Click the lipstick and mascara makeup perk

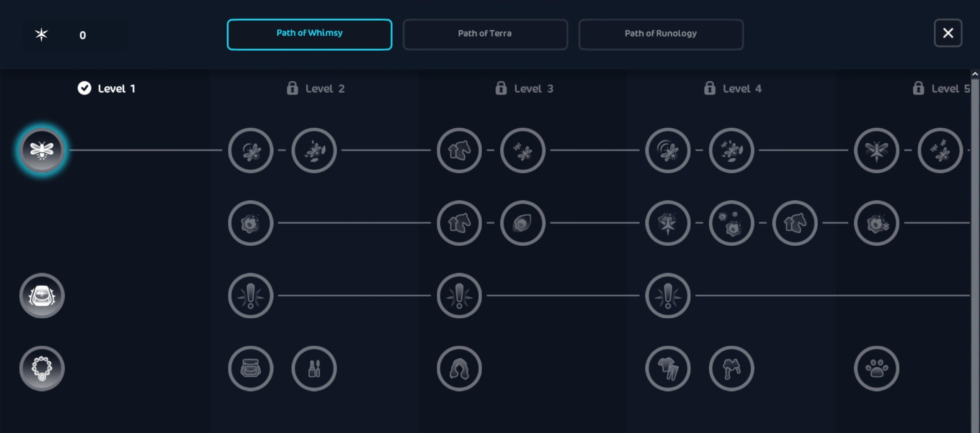pyautogui.click(x=314, y=368)
